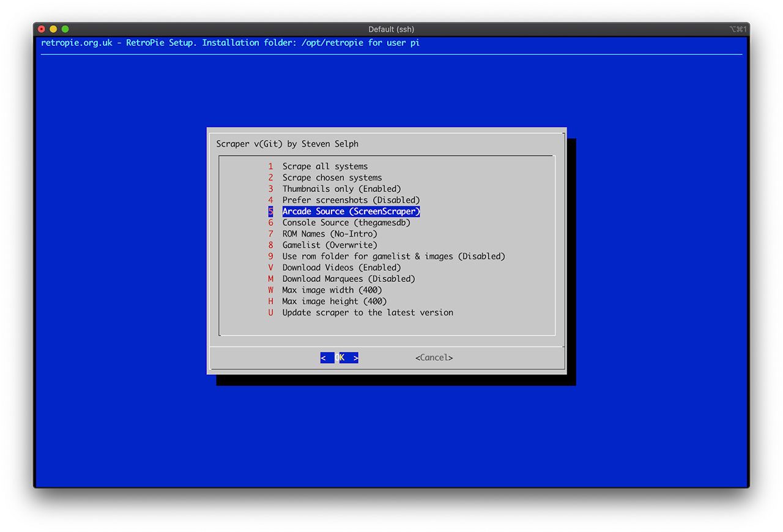Toggle 'Download Videos (Enabled)' option
The width and height of the screenshot is (783, 532).
tap(341, 267)
